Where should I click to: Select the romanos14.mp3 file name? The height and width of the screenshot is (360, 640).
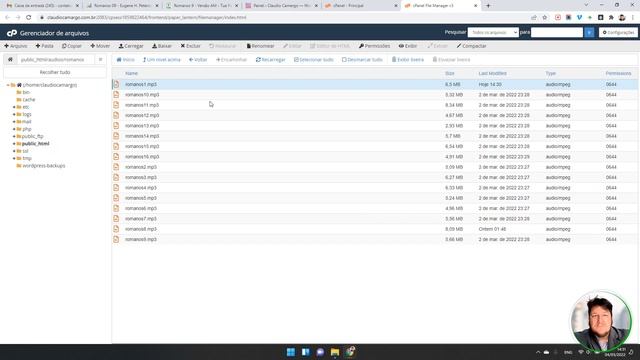(x=142, y=136)
